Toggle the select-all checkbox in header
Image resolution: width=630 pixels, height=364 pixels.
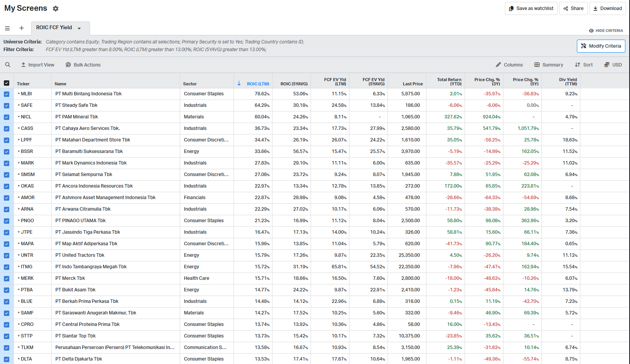tap(7, 83)
